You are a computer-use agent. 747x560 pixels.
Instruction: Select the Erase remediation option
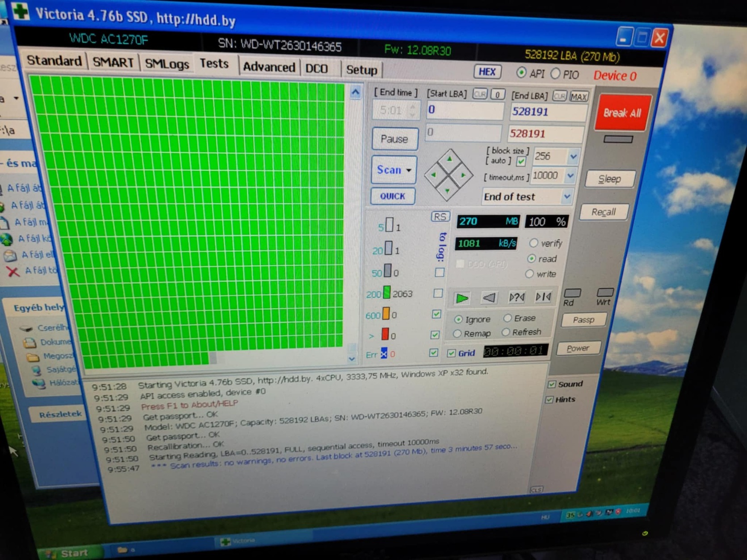[x=508, y=318]
